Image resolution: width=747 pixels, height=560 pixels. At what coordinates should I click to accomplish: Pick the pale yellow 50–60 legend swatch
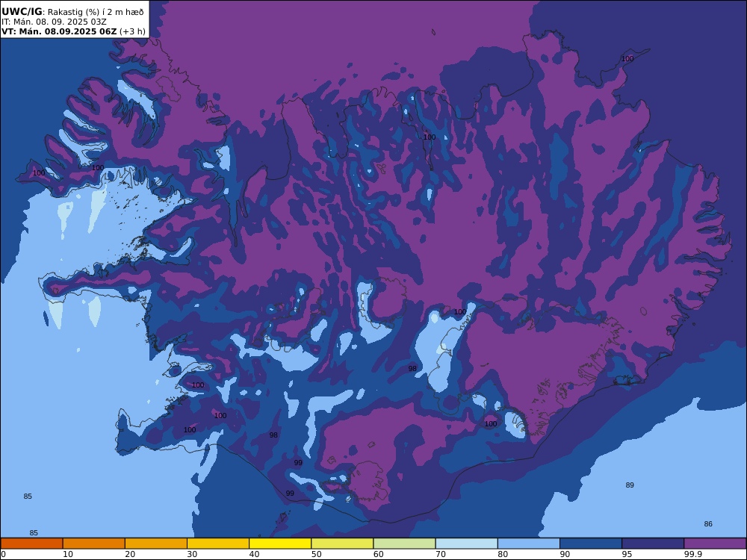click(342, 544)
